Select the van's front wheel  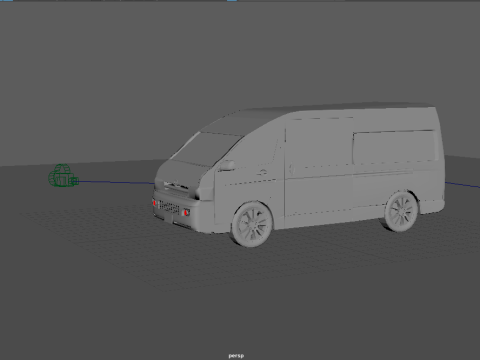click(x=252, y=224)
